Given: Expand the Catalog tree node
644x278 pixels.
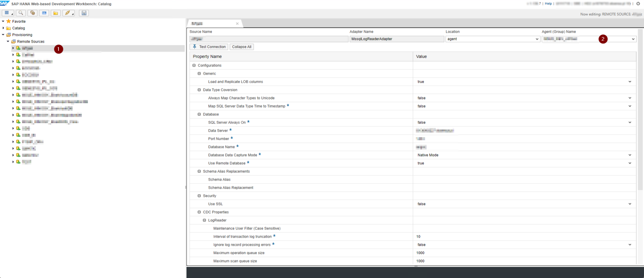Looking at the screenshot, I should point(3,28).
